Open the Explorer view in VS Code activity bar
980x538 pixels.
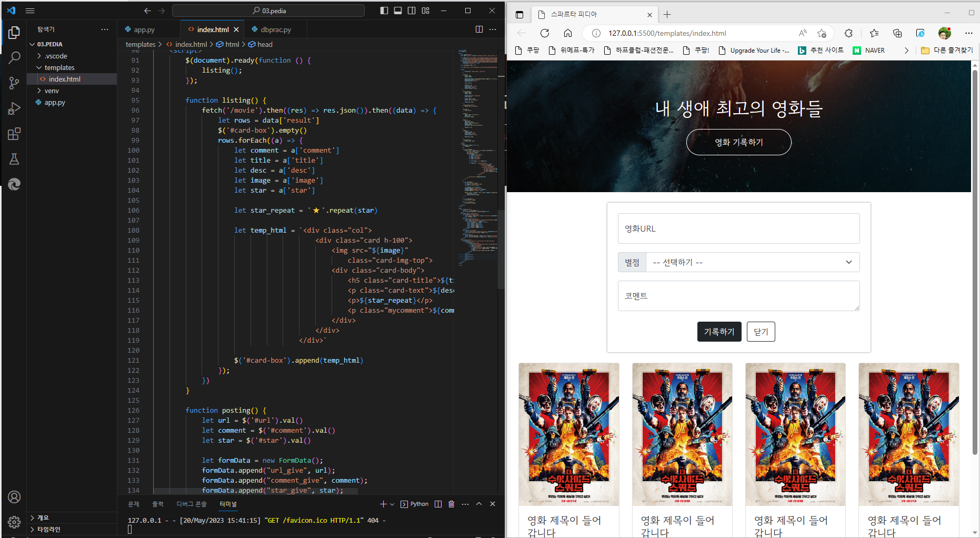point(14,33)
